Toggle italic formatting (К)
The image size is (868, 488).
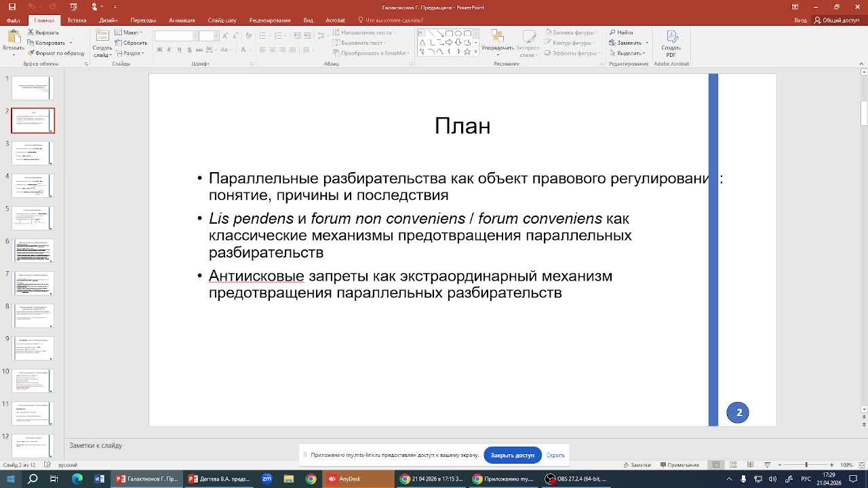[x=169, y=49]
